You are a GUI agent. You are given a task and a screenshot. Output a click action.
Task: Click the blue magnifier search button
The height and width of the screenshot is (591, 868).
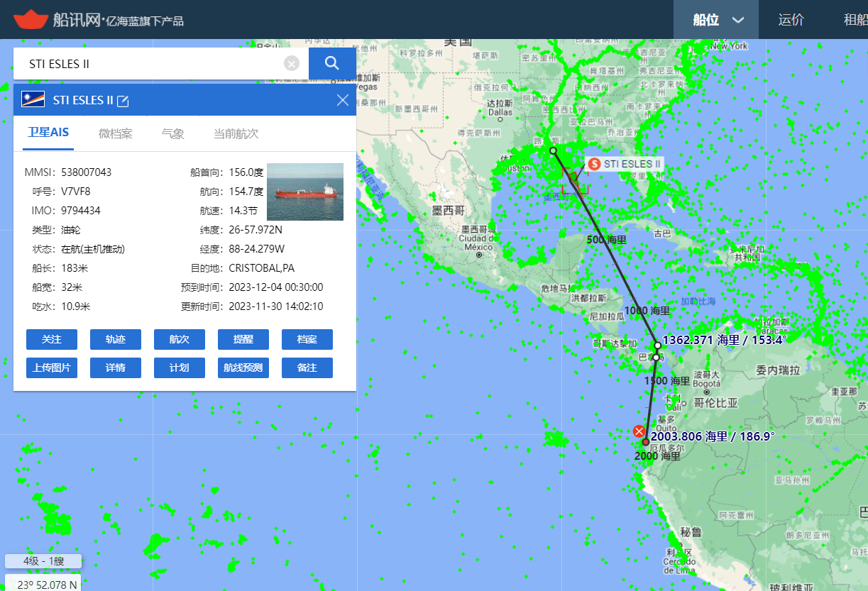[x=332, y=64]
